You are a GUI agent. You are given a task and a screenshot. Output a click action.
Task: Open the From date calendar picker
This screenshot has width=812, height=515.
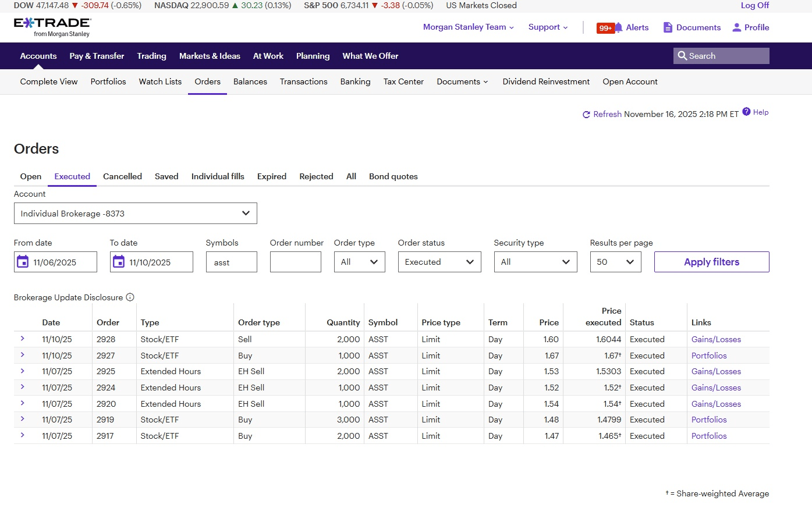coord(23,262)
